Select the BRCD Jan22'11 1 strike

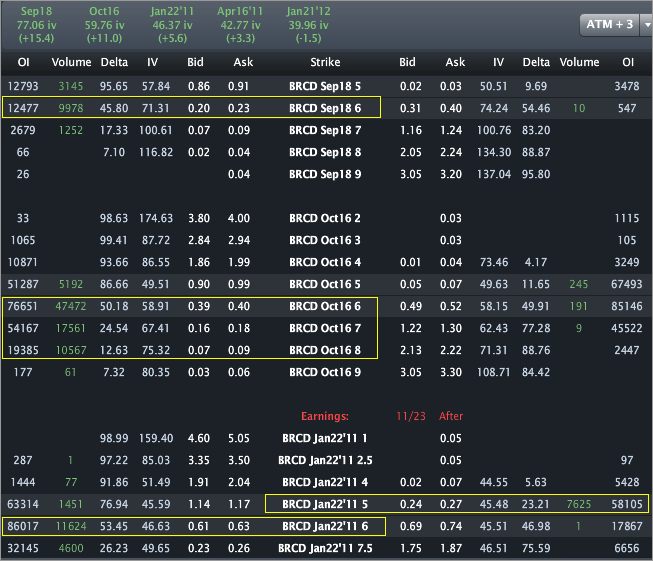click(x=325, y=438)
